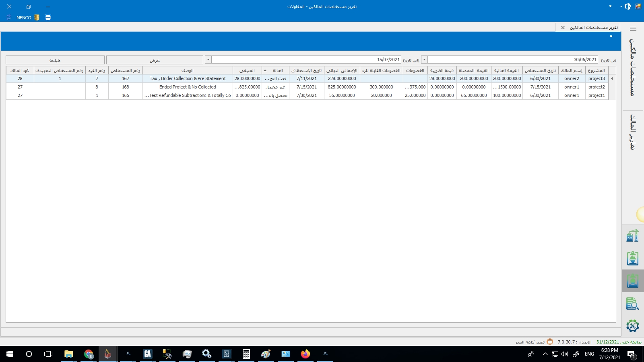The image size is (644, 362).
Task: Open the document search icon in sidebar
Action: click(x=632, y=303)
